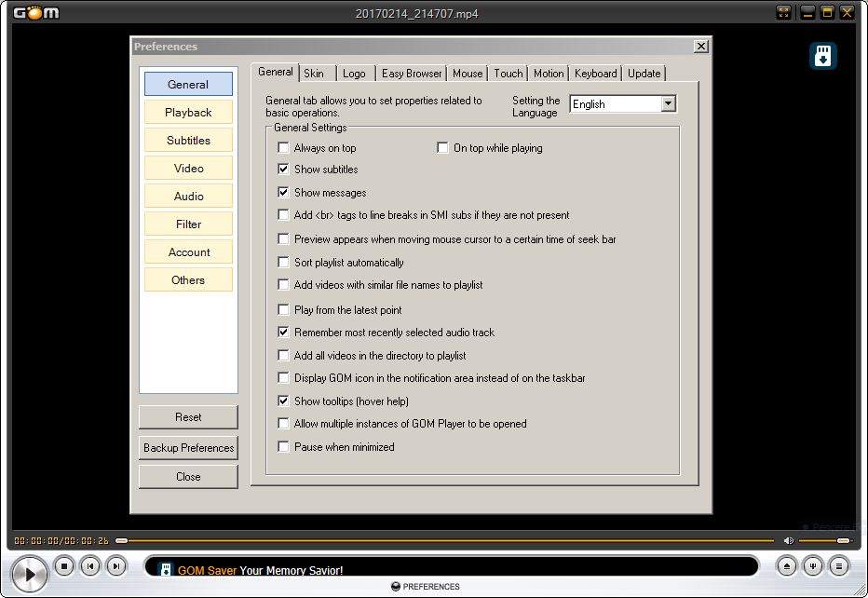Click the file title 20170214_214707.mp4

pos(417,13)
